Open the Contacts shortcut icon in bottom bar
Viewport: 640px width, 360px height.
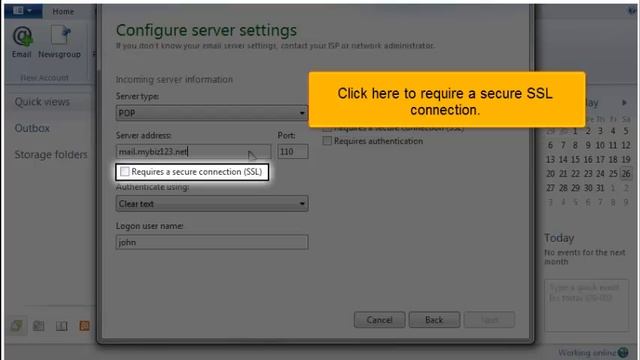[x=62, y=325]
